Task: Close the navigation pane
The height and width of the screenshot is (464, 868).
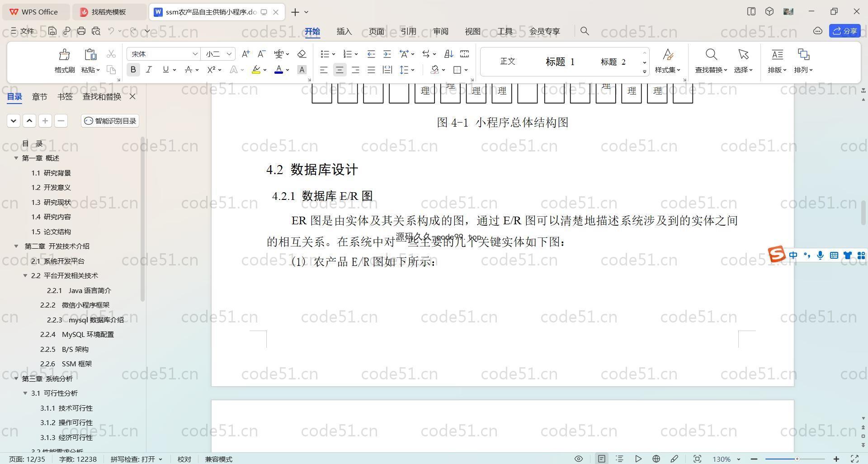Action: 132,96
